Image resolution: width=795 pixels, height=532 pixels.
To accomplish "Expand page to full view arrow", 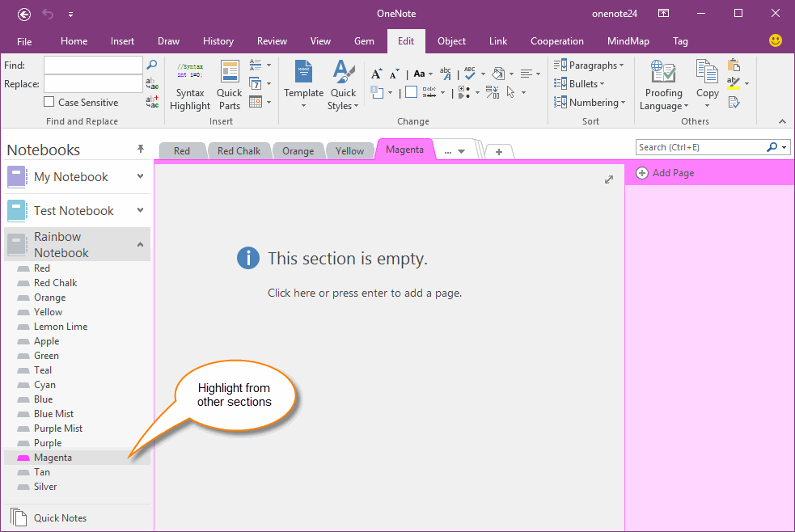I will (609, 179).
